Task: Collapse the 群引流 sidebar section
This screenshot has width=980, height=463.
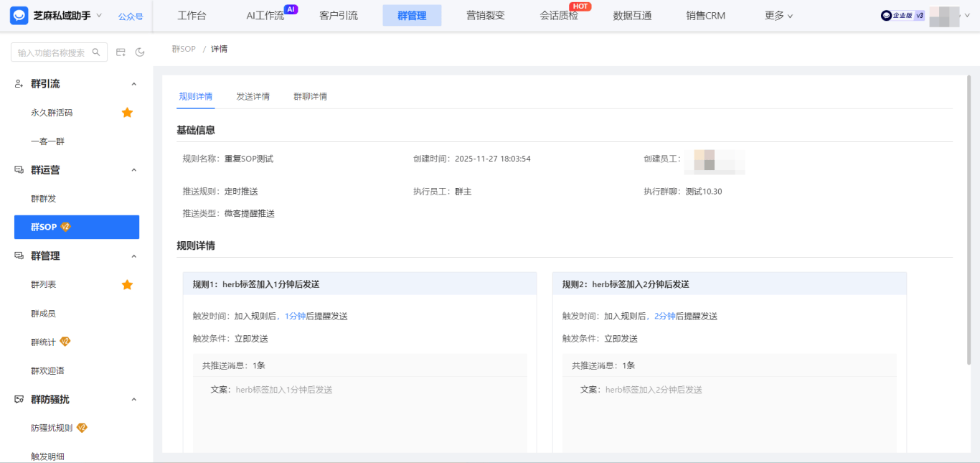Action: [x=133, y=84]
